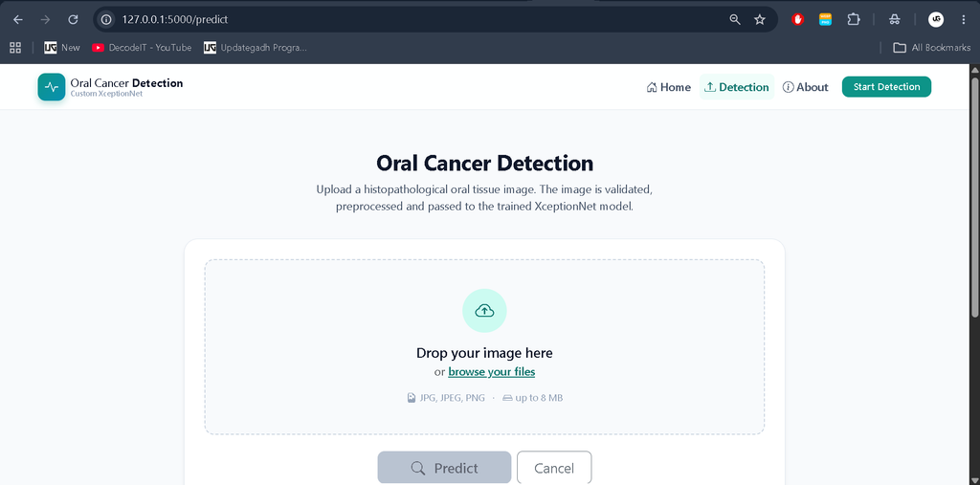Click the up to 8 MB size hint

pyautogui.click(x=532, y=398)
